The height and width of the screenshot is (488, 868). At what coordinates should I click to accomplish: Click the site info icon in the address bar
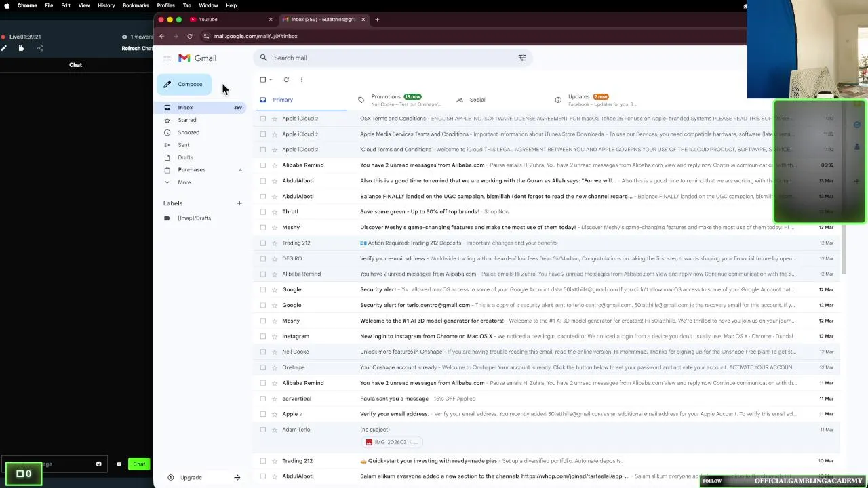(206, 37)
